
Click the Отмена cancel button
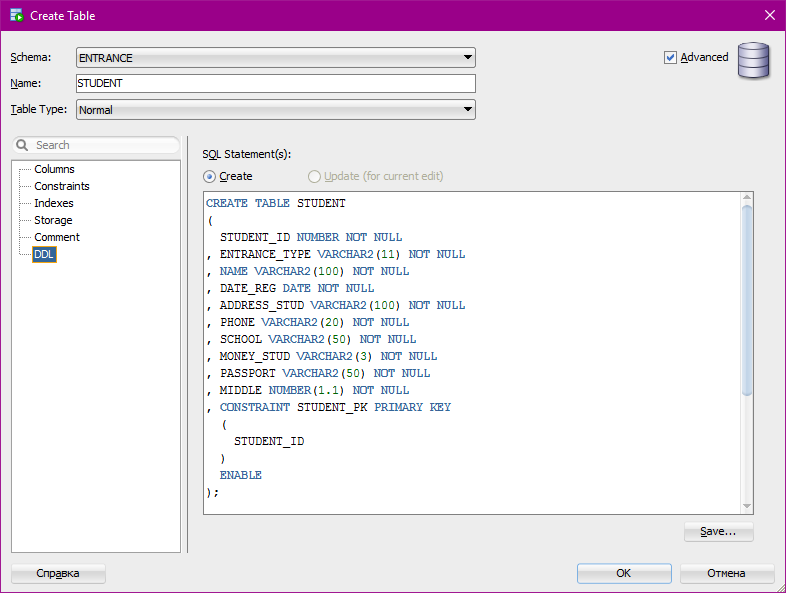[726, 573]
